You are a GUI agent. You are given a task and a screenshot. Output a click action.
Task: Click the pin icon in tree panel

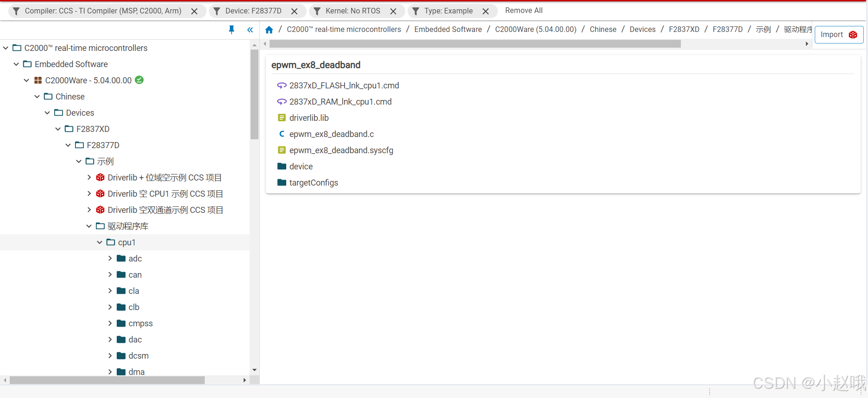tap(232, 30)
